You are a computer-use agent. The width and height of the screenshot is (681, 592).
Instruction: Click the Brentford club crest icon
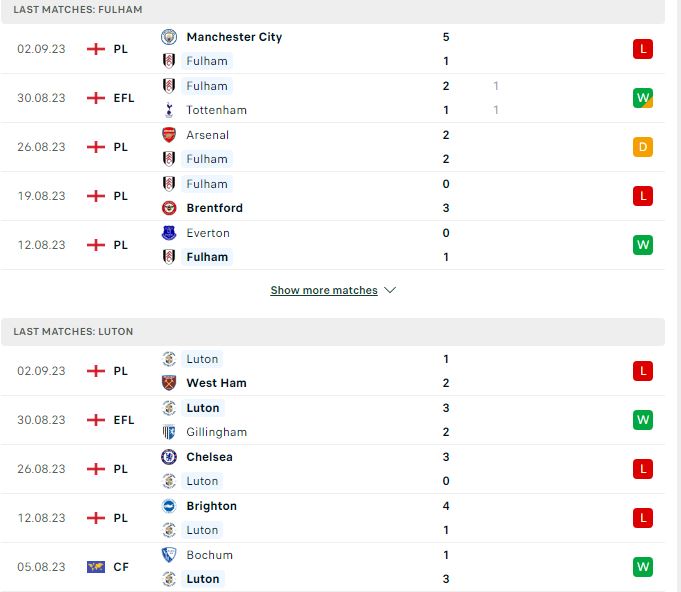169,208
